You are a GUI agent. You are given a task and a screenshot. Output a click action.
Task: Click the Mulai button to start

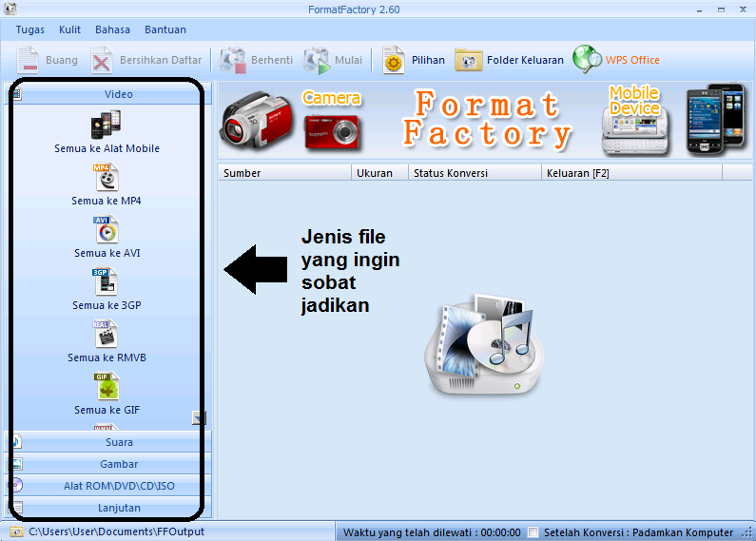click(333, 60)
